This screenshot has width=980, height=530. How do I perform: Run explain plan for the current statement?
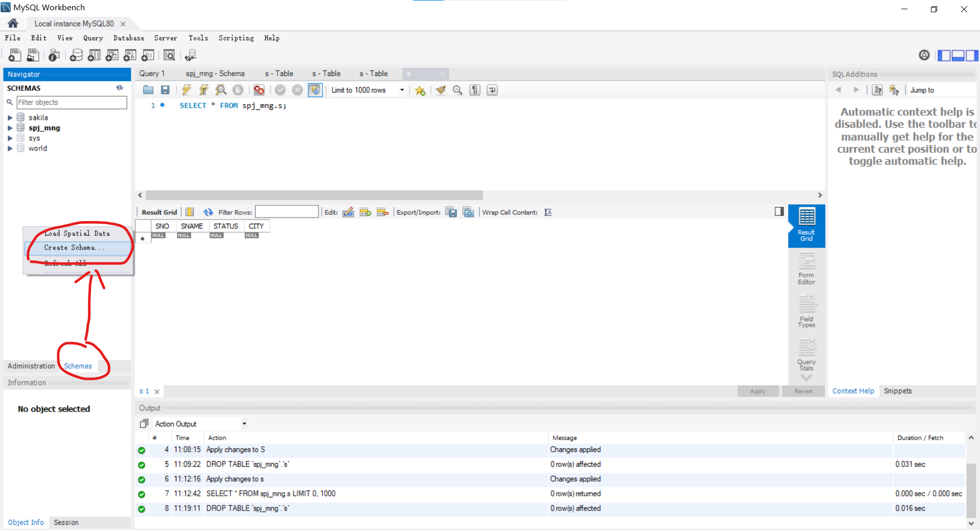coord(221,90)
